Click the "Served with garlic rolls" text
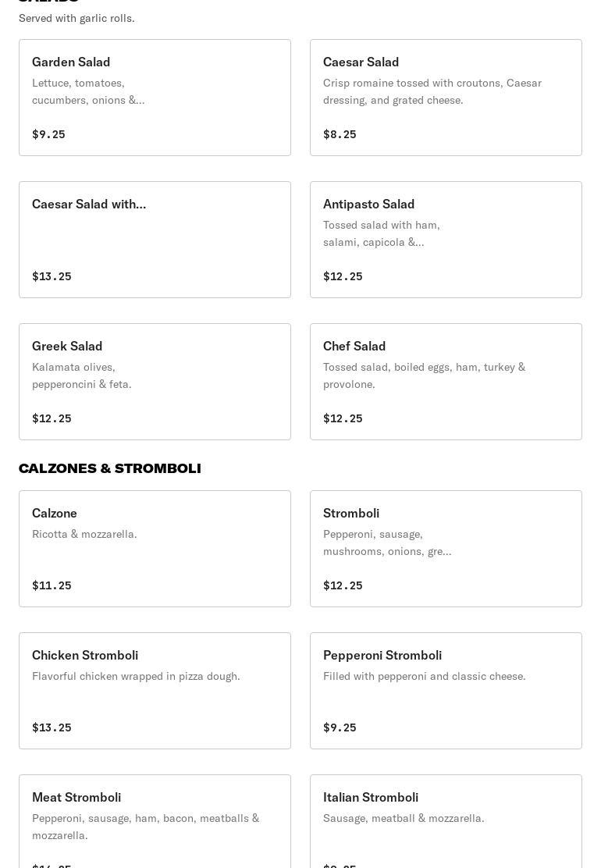This screenshot has height=868, width=601. click(x=76, y=18)
